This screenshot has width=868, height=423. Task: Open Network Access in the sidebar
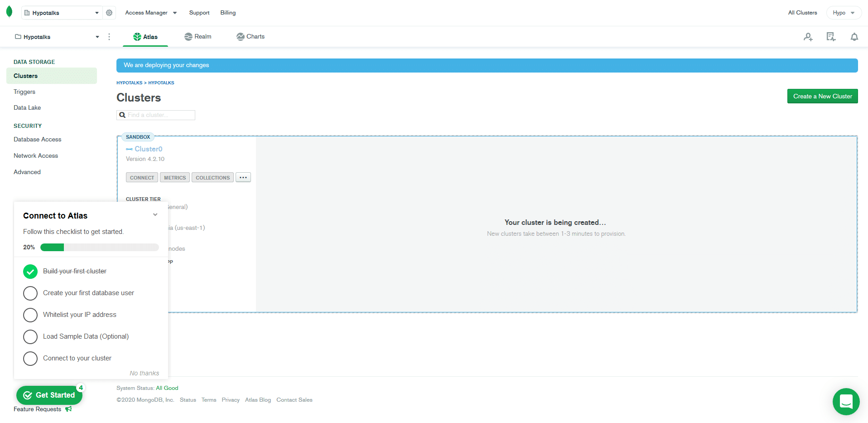point(36,156)
